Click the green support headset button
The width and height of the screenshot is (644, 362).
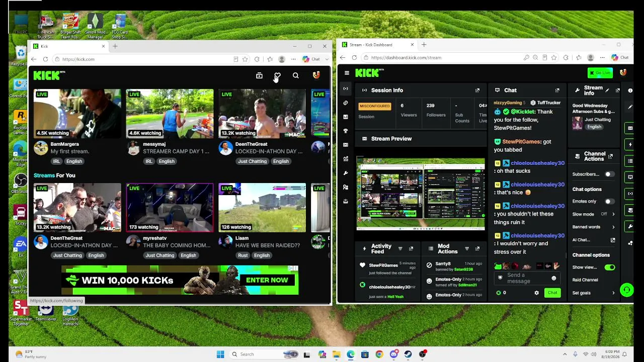click(626, 290)
